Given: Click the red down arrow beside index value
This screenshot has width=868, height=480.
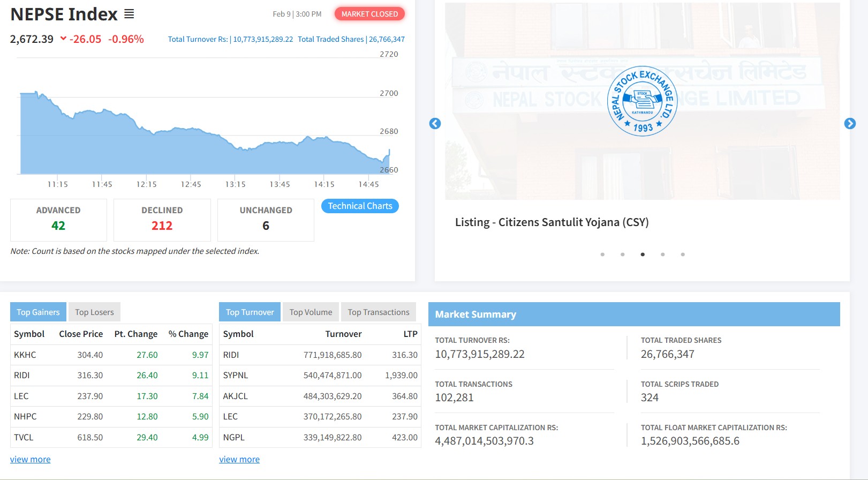Looking at the screenshot, I should (63, 39).
